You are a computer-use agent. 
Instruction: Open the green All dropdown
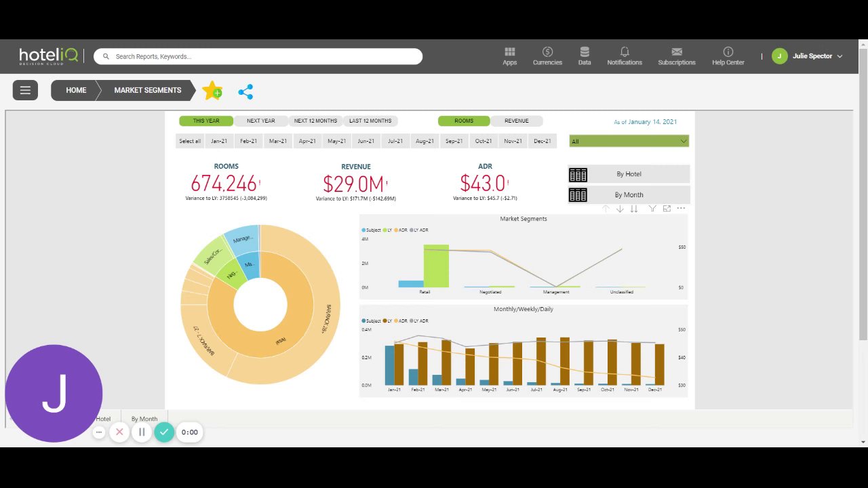tap(629, 141)
